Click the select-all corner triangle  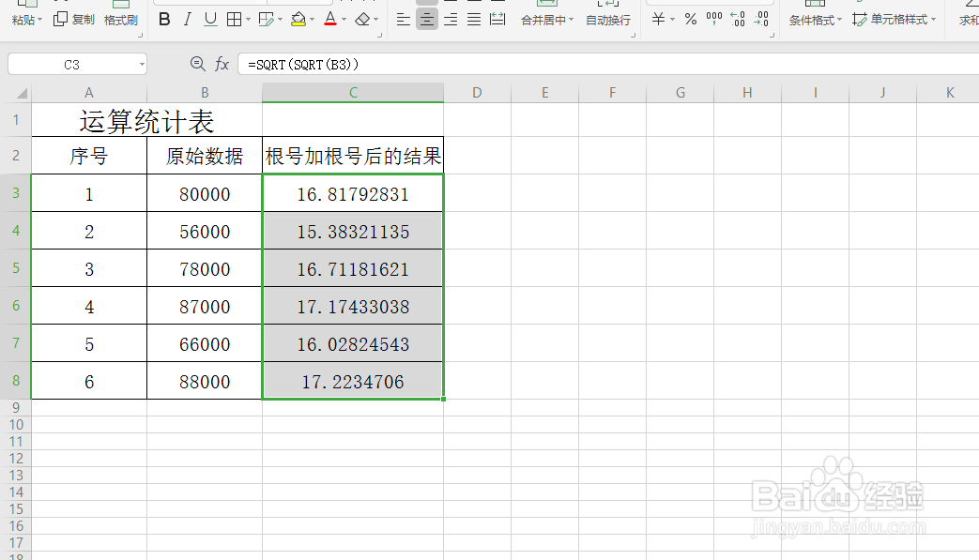(x=22, y=94)
